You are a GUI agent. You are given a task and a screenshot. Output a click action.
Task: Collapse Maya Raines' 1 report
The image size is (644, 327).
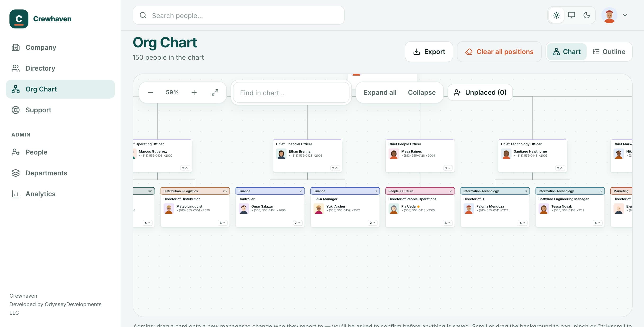447,168
